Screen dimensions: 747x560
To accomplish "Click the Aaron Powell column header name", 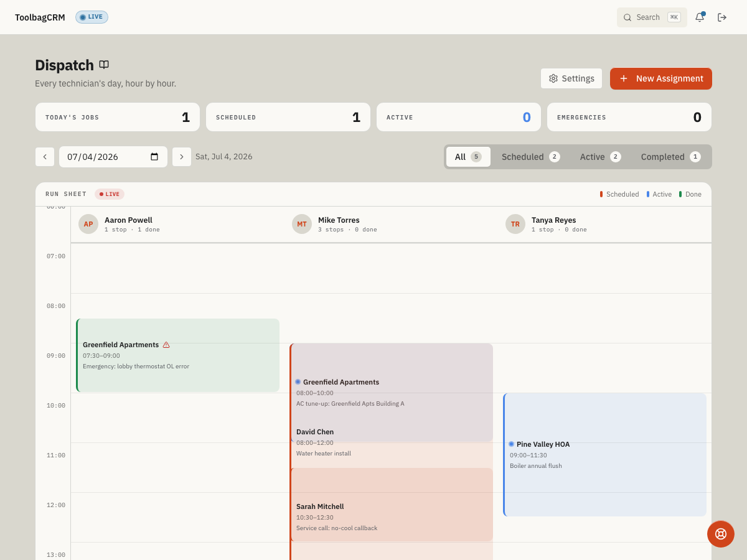I will click(128, 220).
